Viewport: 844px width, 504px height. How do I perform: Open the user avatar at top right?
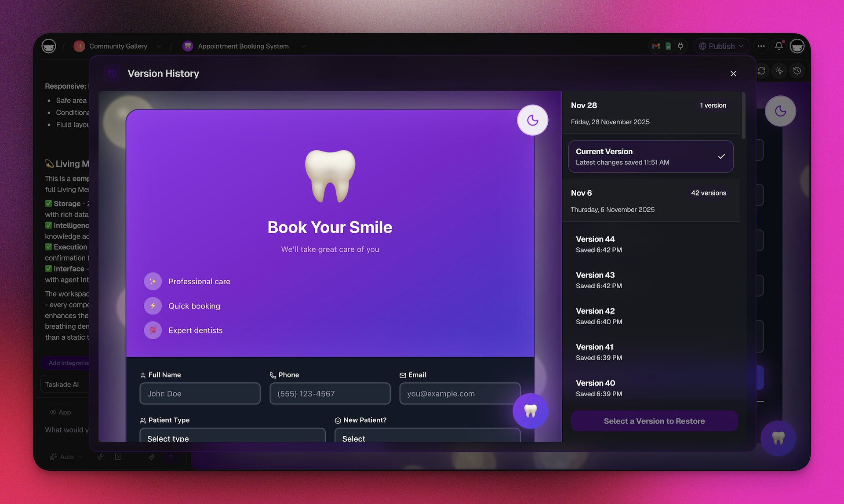[x=797, y=46]
